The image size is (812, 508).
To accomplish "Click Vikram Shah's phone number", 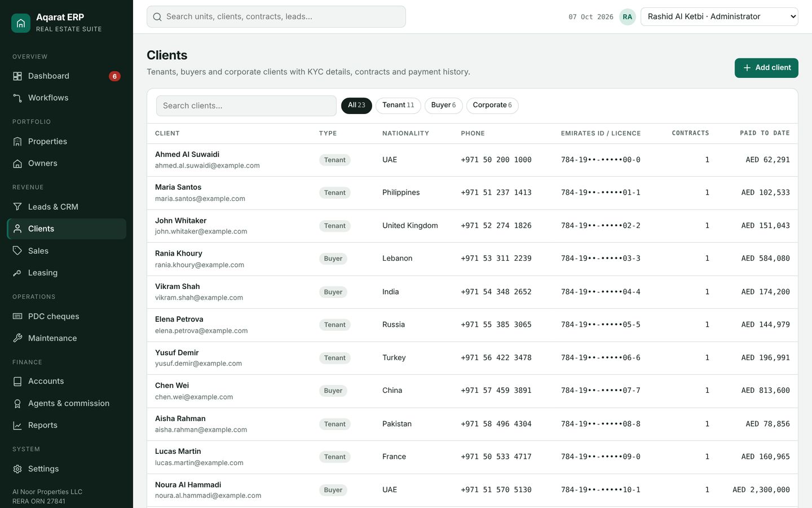I will (496, 292).
